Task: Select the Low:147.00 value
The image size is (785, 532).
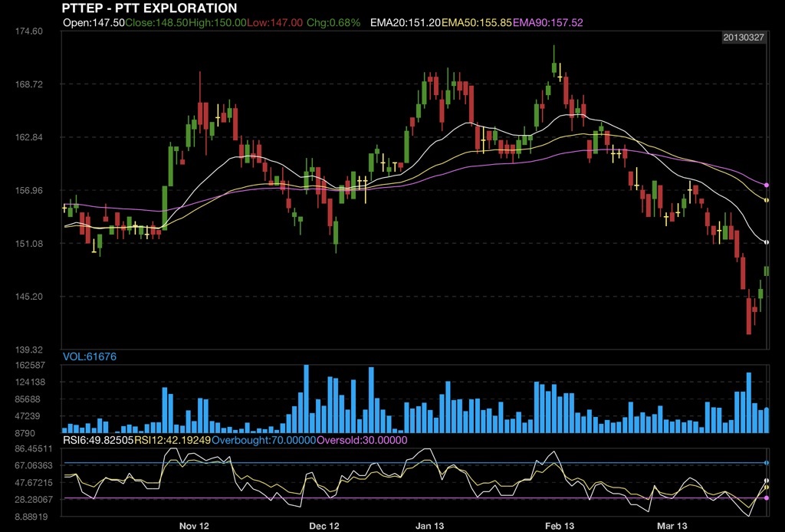Action: click(274, 22)
